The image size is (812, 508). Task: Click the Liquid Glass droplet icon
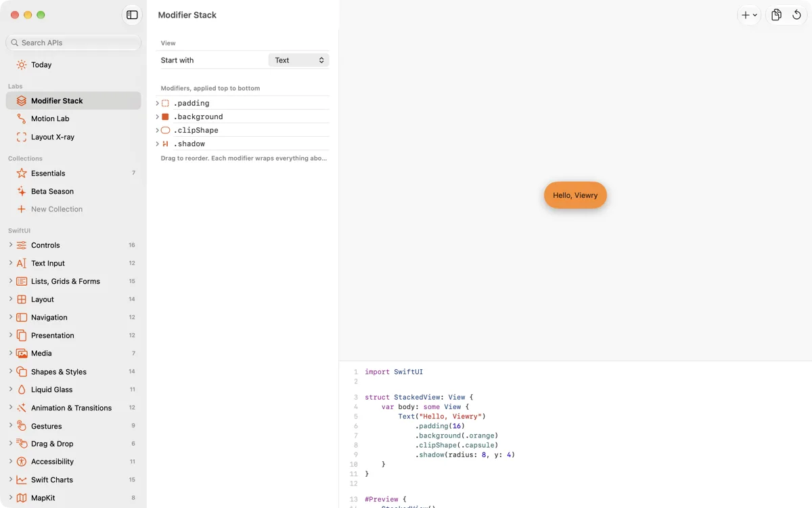(x=22, y=389)
